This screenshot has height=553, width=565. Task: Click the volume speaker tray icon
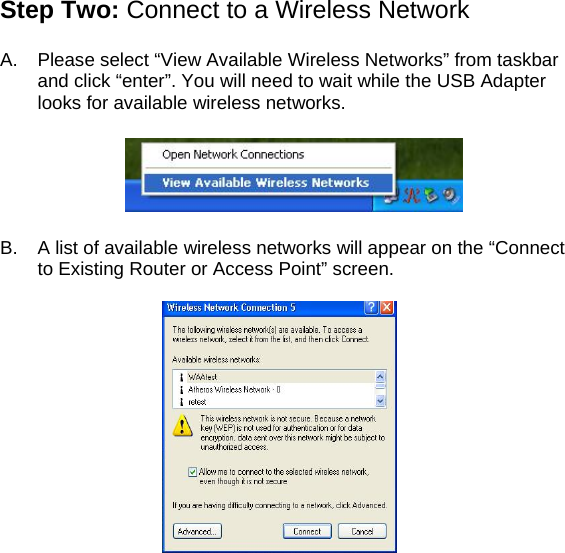tap(450, 196)
